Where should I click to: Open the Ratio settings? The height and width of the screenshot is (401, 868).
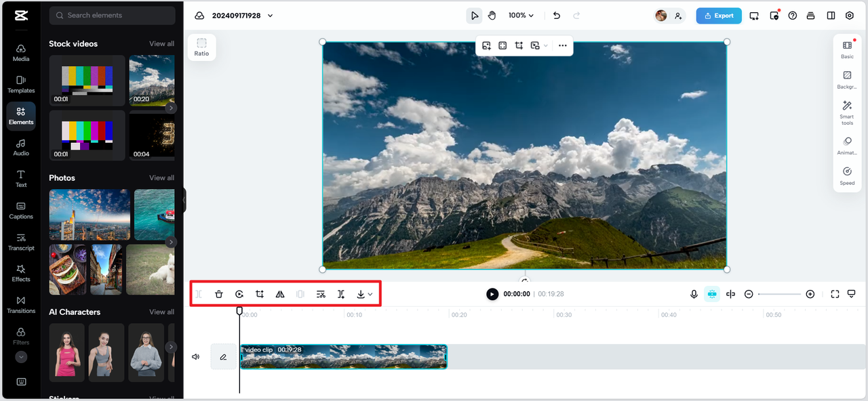(201, 47)
